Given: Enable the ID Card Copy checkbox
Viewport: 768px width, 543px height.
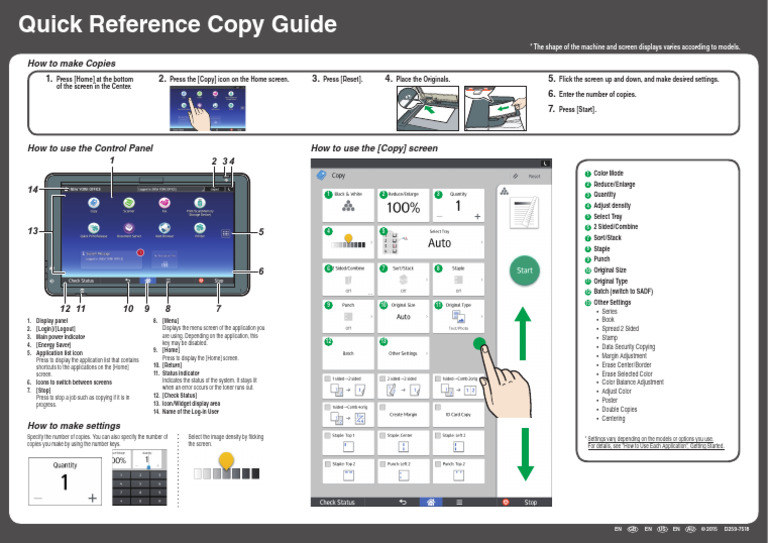Looking at the screenshot, I should point(438,407).
